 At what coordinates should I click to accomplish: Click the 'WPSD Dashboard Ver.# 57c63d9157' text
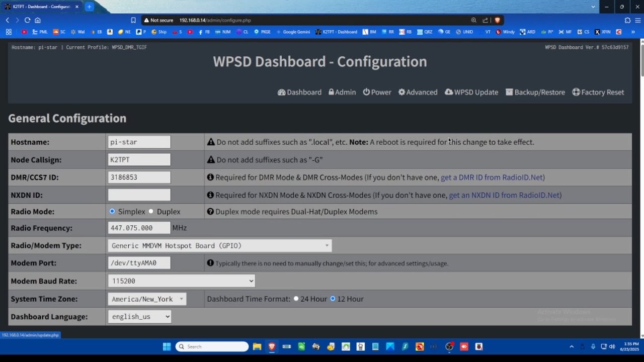587,47
